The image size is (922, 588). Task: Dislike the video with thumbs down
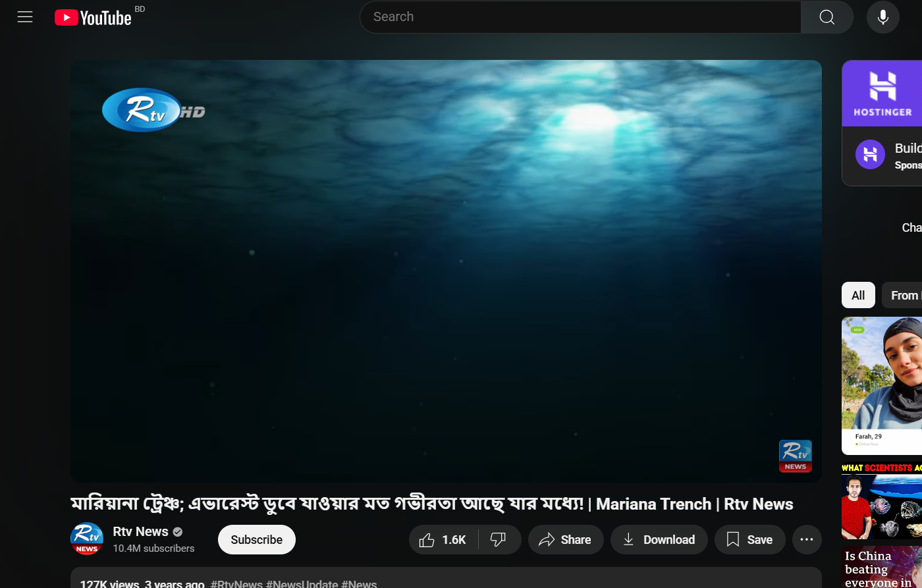(499, 540)
